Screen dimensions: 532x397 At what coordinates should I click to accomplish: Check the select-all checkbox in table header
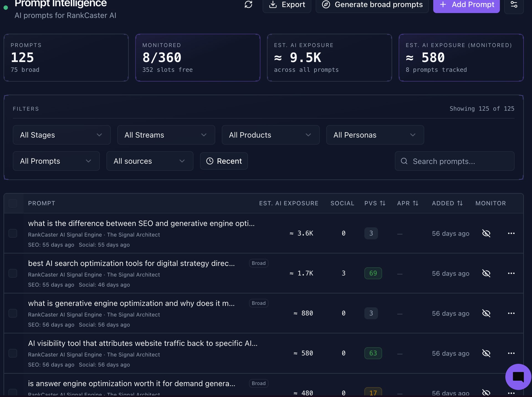pyautogui.click(x=13, y=203)
